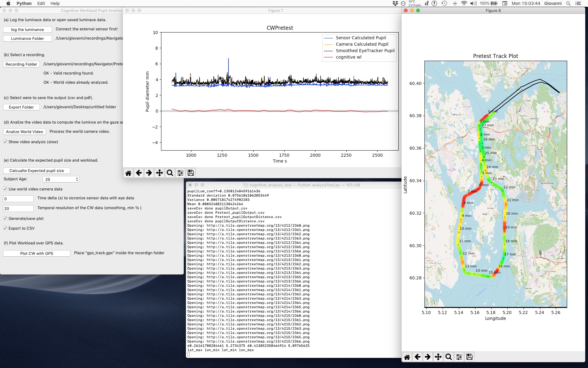Click the save figure icon in Figure 8 toolbar

[470, 357]
